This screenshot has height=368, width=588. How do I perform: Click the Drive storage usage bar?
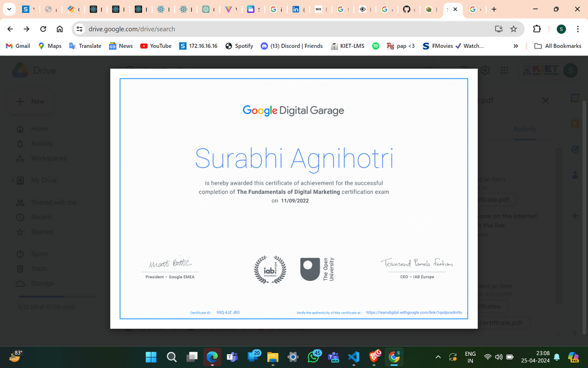pyautogui.click(x=57, y=296)
